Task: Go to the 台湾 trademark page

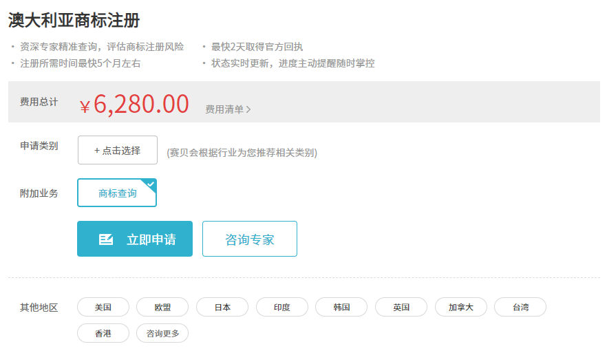Action: click(520, 307)
